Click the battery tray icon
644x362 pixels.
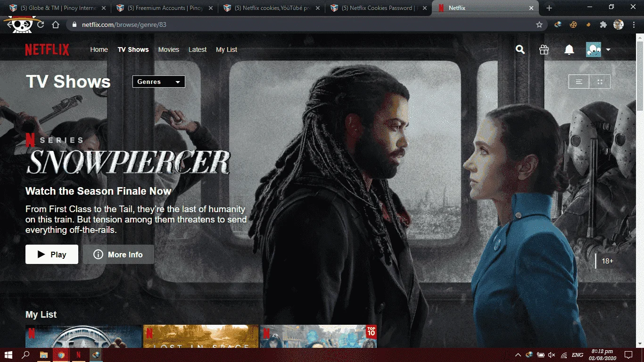click(x=541, y=354)
